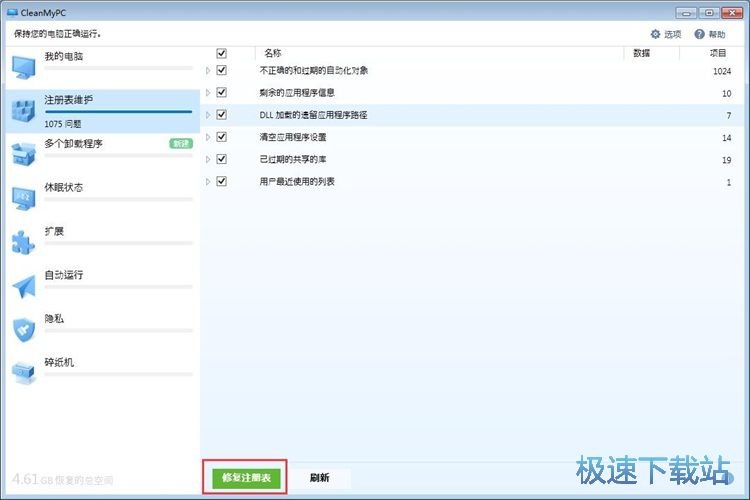The width and height of the screenshot is (750, 500).
Task: Click item count 7 for DLL row
Action: pos(729,116)
